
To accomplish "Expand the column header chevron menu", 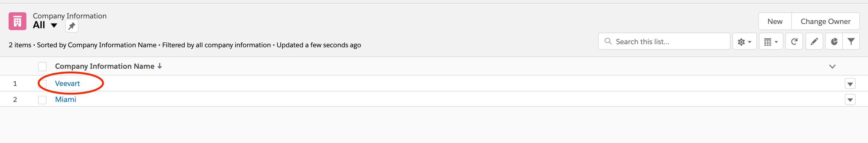I will pos(832,67).
